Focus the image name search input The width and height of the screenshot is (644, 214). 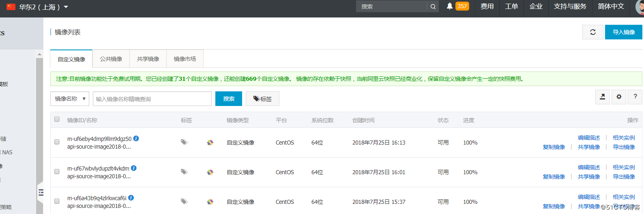coord(152,99)
